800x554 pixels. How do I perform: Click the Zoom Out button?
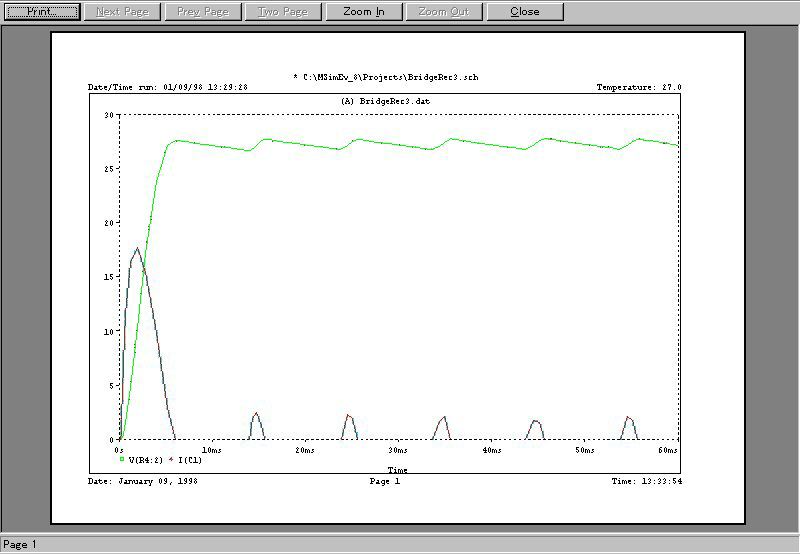444,12
